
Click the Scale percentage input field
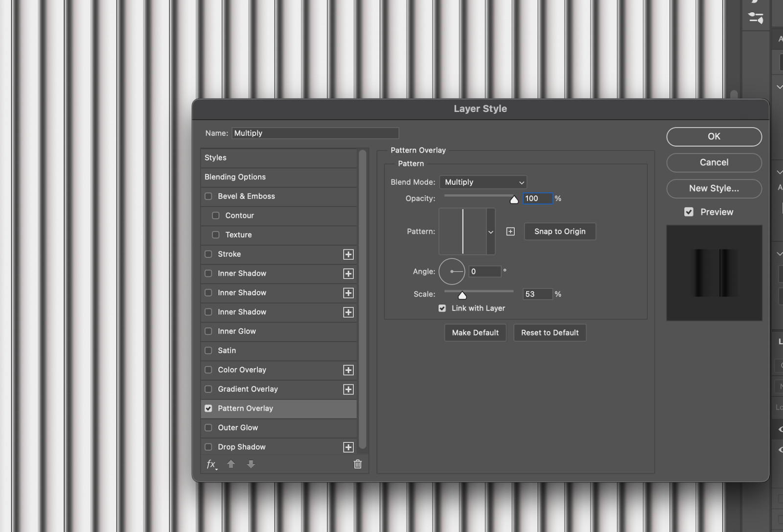(537, 294)
